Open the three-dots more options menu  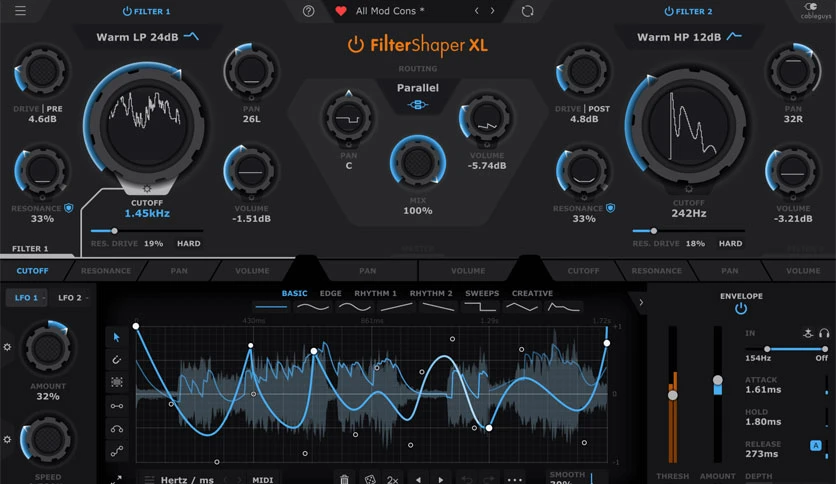515,480
